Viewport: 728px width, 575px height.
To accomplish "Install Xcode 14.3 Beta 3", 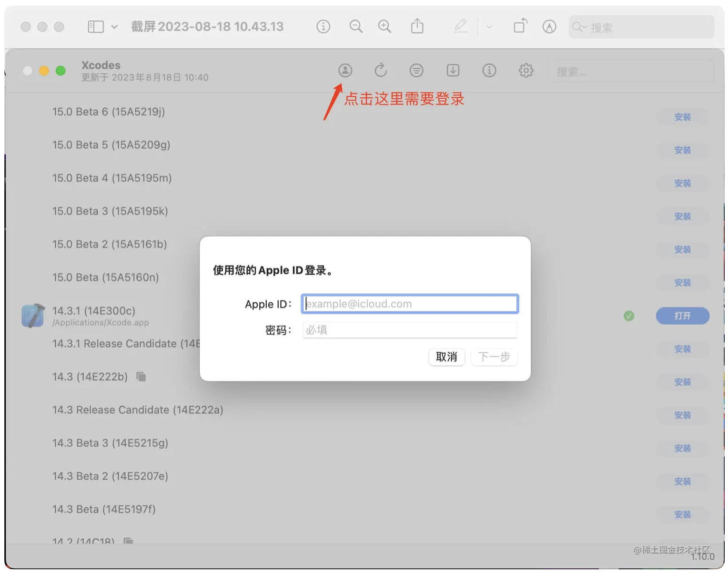I will coord(682,448).
